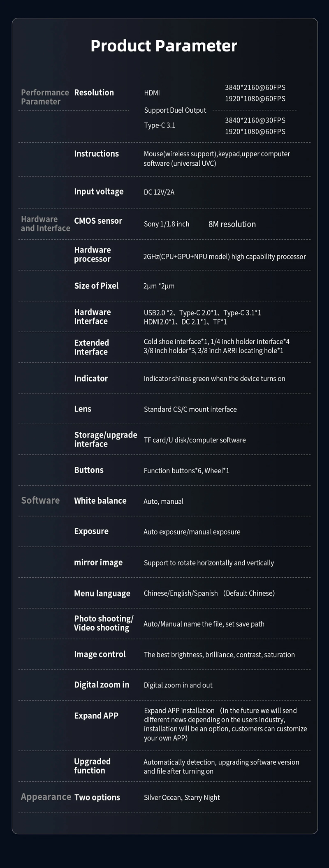The height and width of the screenshot is (868, 329).
Task: Select the Input voltage DC 12V/2A value
Action: [x=159, y=192]
